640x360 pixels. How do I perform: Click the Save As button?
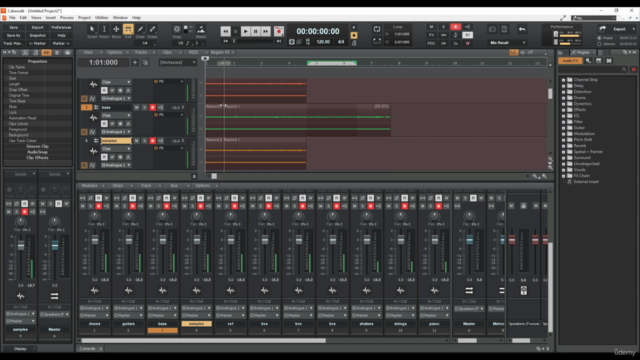13,36
